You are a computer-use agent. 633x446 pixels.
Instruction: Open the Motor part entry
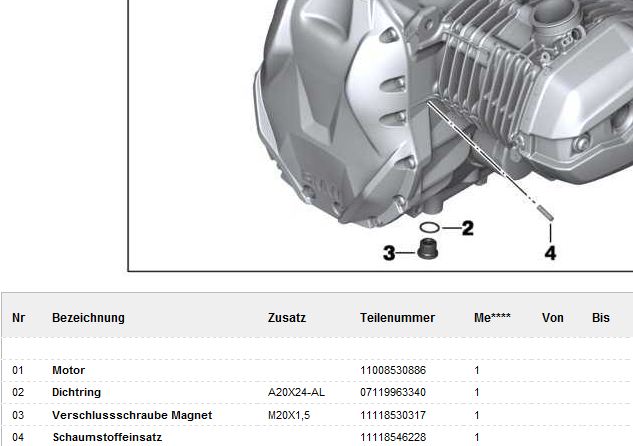[69, 370]
